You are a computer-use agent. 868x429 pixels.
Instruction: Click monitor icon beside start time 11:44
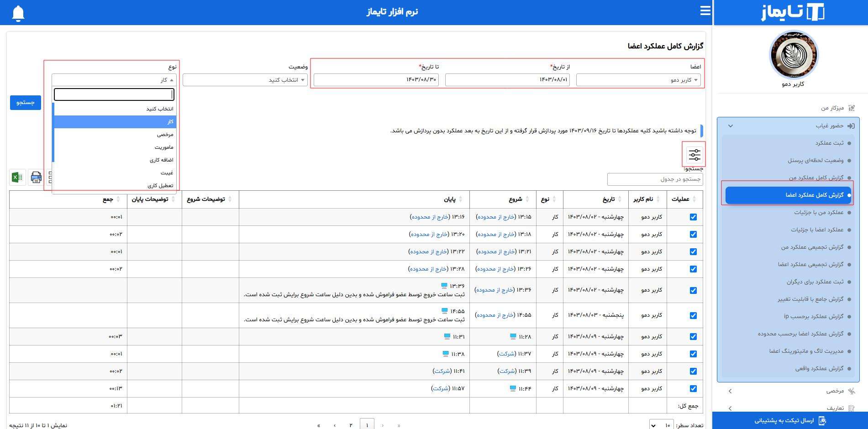(x=513, y=388)
